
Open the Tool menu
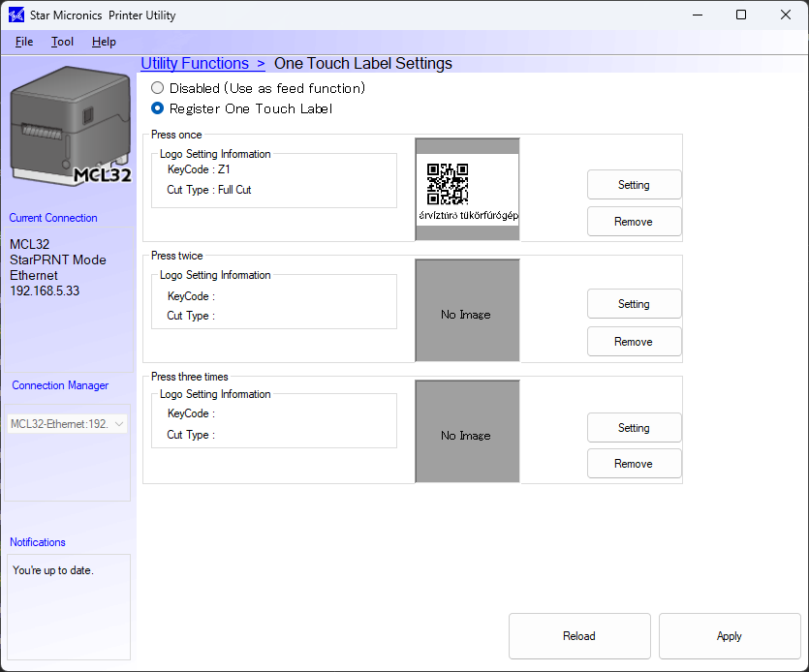click(x=62, y=42)
